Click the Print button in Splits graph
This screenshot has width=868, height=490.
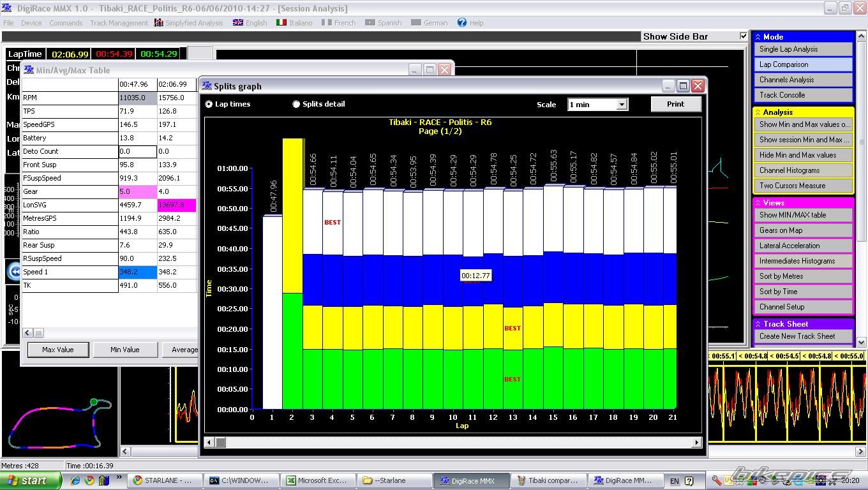click(x=675, y=104)
